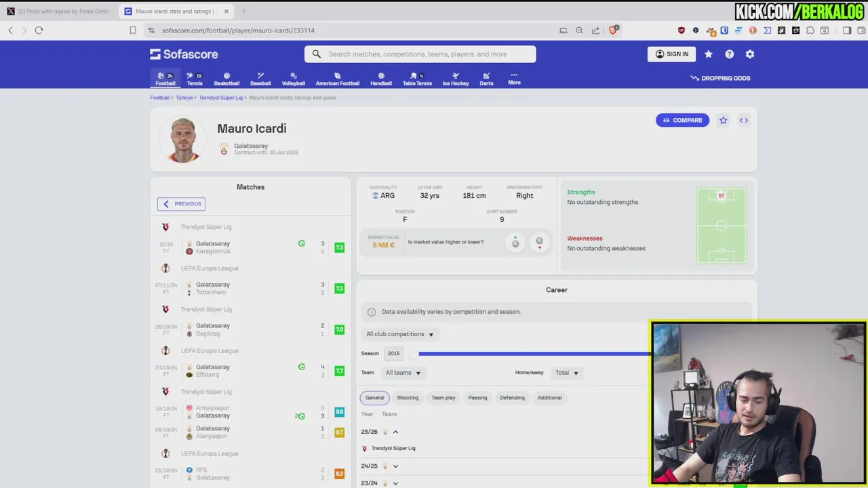This screenshot has width=868, height=488.
Task: Click the PREVIOUS matches button
Action: 181,203
